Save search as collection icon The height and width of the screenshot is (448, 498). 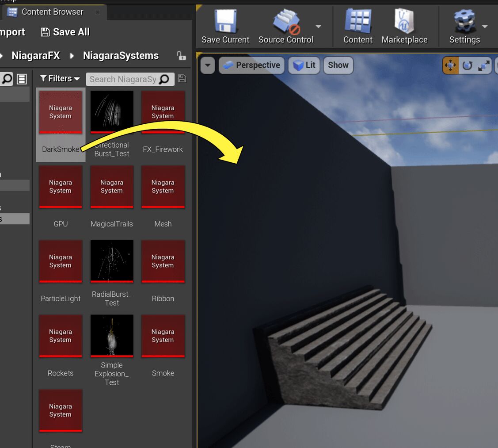tap(182, 79)
